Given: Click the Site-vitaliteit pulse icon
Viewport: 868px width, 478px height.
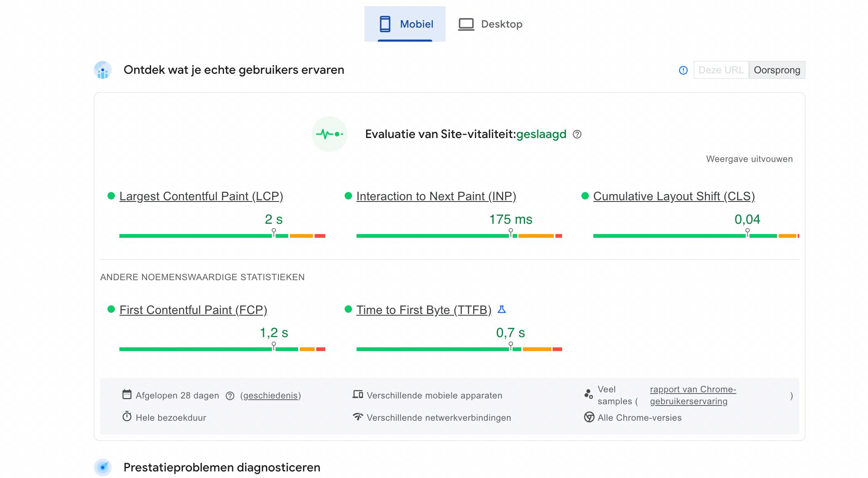Looking at the screenshot, I should pyautogui.click(x=329, y=134).
